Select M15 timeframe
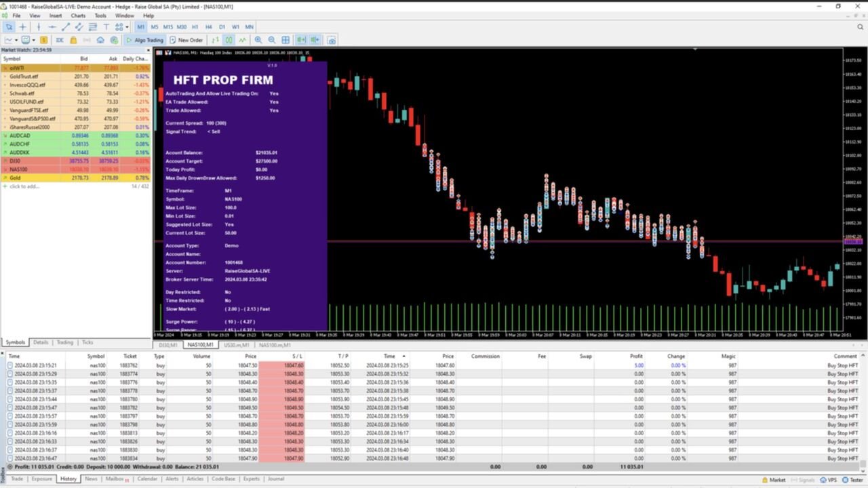The height and width of the screenshot is (488, 868). [x=168, y=27]
